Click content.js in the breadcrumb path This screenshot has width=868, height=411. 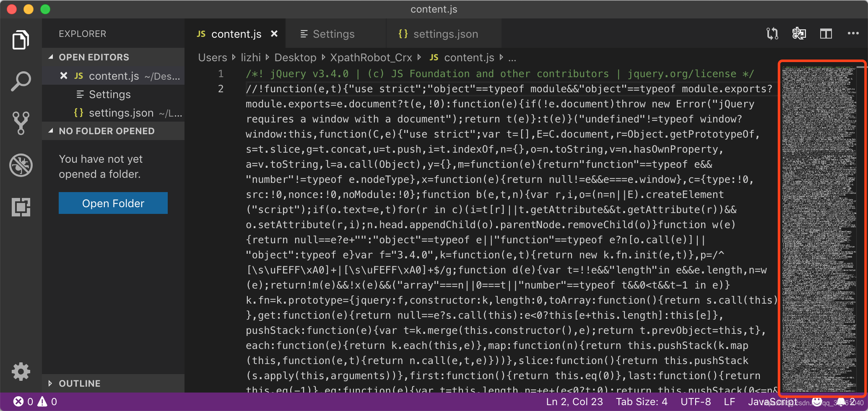pyautogui.click(x=469, y=57)
